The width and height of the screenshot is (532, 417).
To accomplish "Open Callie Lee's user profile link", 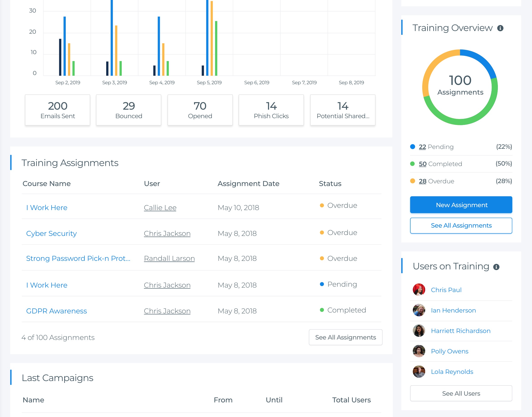I will coord(160,208).
